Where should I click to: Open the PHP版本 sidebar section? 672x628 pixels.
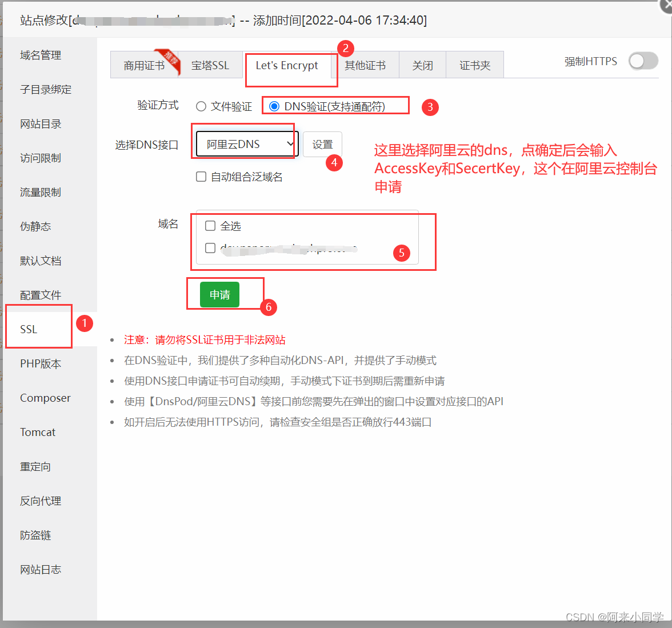[x=41, y=363]
